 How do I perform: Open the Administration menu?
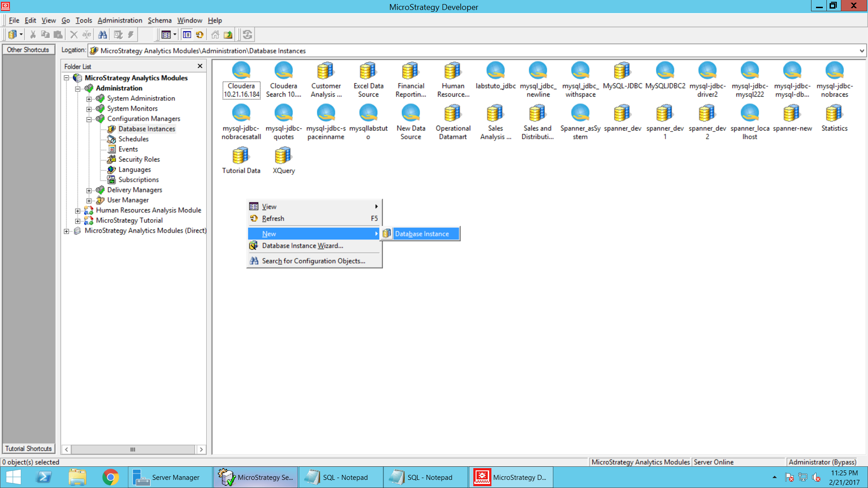coord(120,20)
